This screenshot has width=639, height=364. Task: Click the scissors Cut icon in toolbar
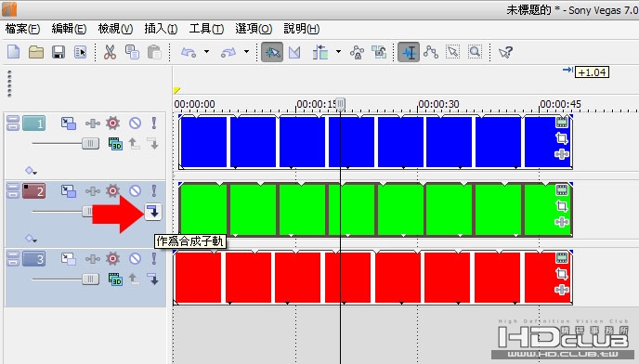(x=110, y=52)
